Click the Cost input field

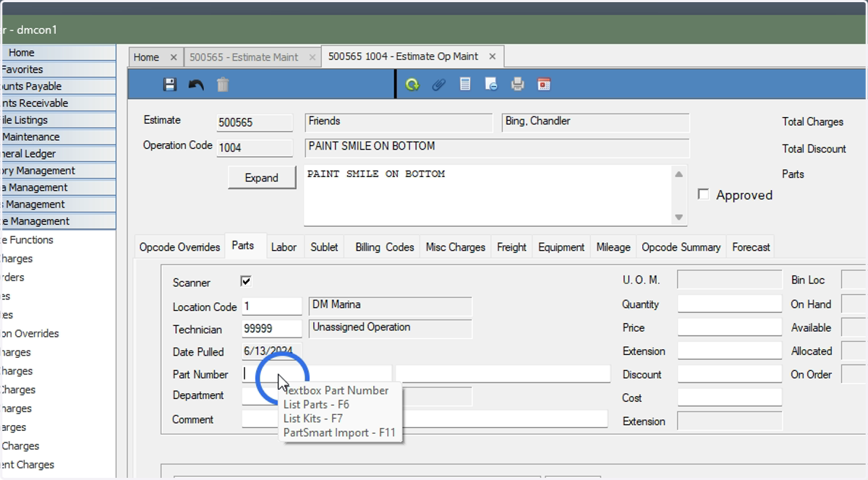click(x=730, y=397)
